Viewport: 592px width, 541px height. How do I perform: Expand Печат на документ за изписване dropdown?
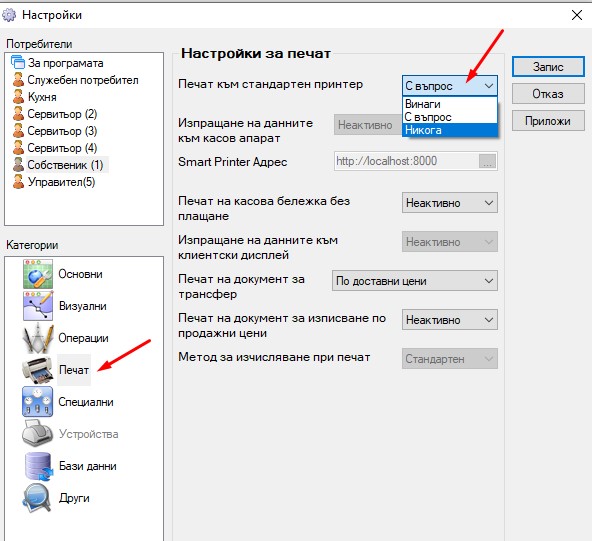pos(450,320)
